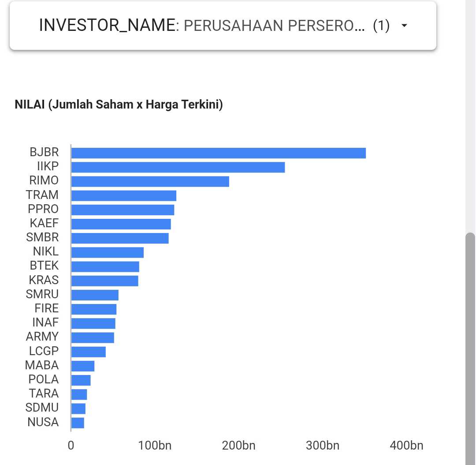Select the PPRO bar
Screen dimensions: 476x465
pos(123,210)
